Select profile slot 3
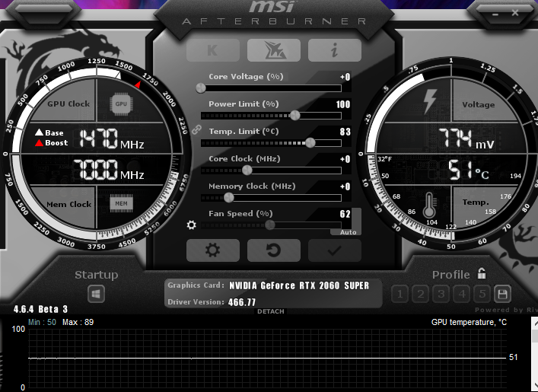 (x=441, y=294)
